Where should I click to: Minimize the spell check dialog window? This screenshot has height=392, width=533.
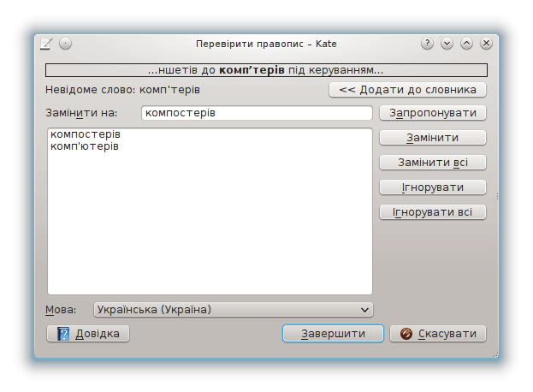pos(447,43)
